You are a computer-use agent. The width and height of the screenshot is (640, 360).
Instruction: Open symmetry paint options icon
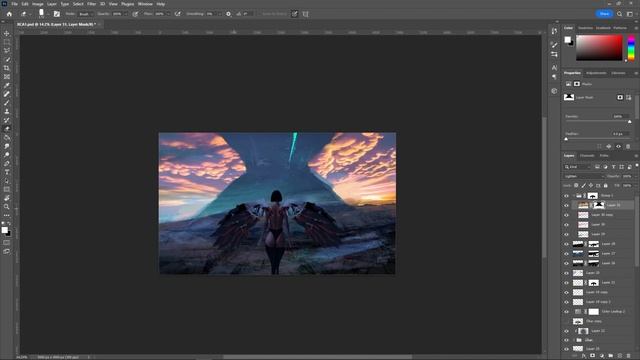coord(305,14)
